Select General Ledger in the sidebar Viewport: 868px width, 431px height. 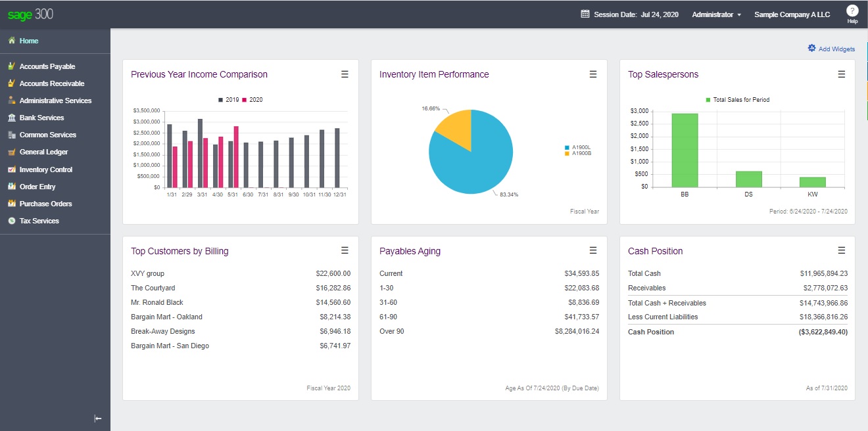pyautogui.click(x=43, y=152)
